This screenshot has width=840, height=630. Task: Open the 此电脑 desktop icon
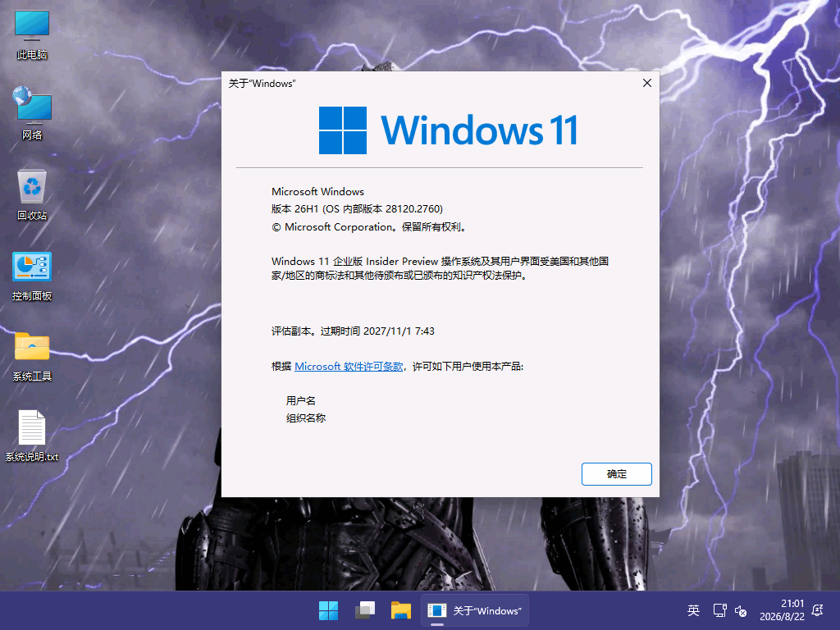(x=32, y=34)
